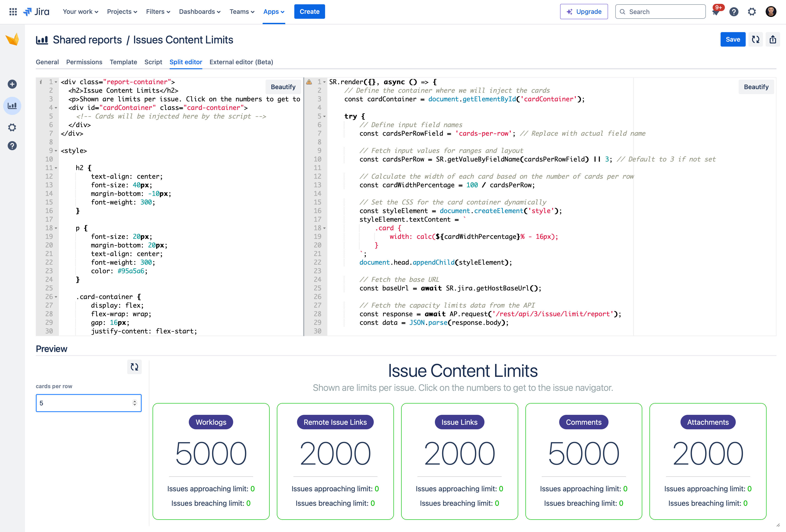Refresh the report preview

tap(134, 367)
